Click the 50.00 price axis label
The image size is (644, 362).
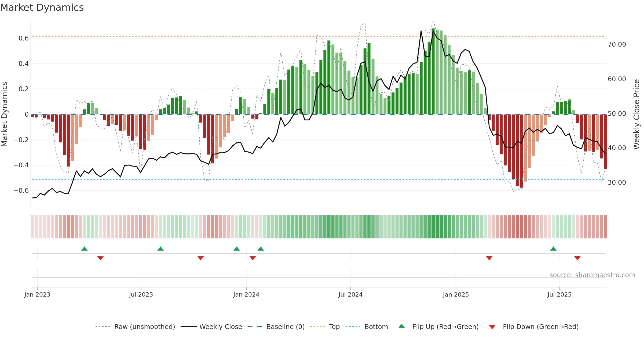pos(617,114)
